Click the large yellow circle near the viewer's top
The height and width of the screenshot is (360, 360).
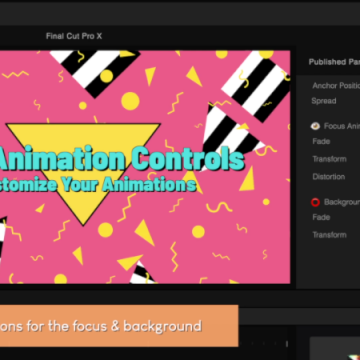coord(130,101)
